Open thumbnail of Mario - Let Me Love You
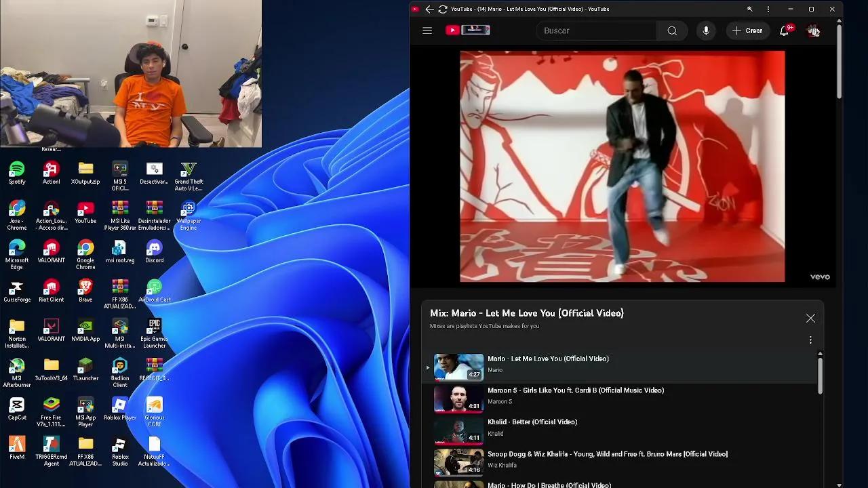 pos(459,367)
